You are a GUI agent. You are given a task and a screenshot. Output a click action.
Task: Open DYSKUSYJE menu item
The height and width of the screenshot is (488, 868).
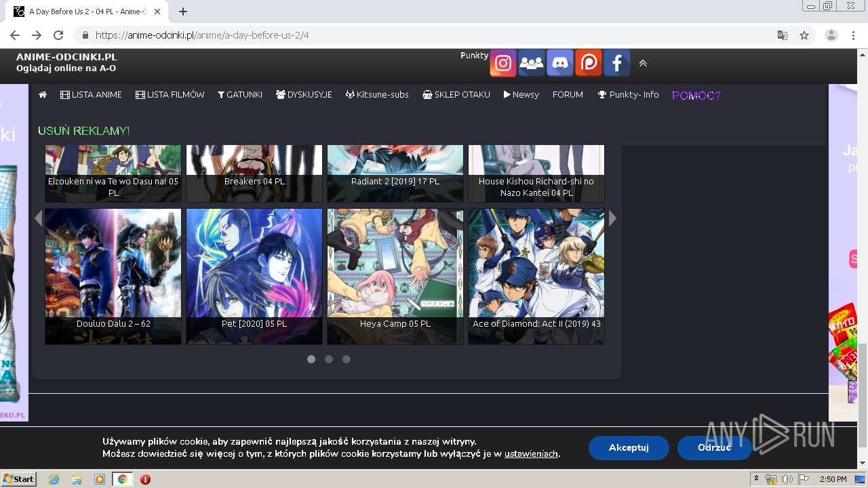point(304,95)
